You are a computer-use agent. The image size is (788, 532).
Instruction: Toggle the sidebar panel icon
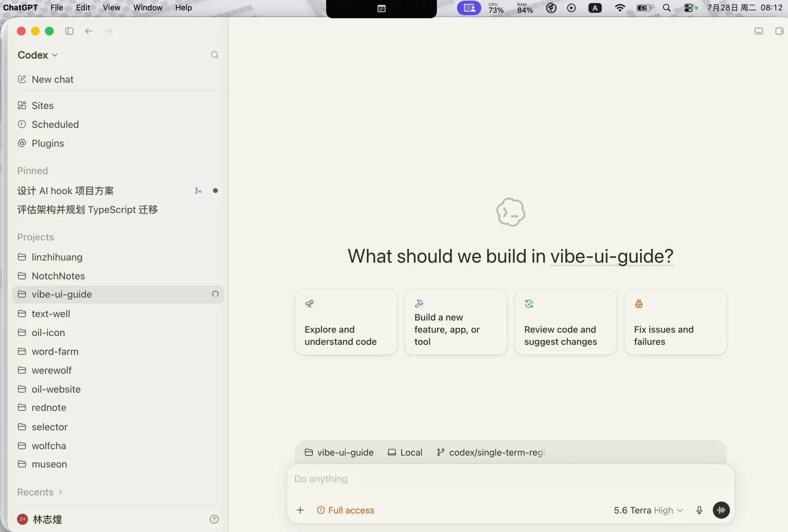[69, 31]
